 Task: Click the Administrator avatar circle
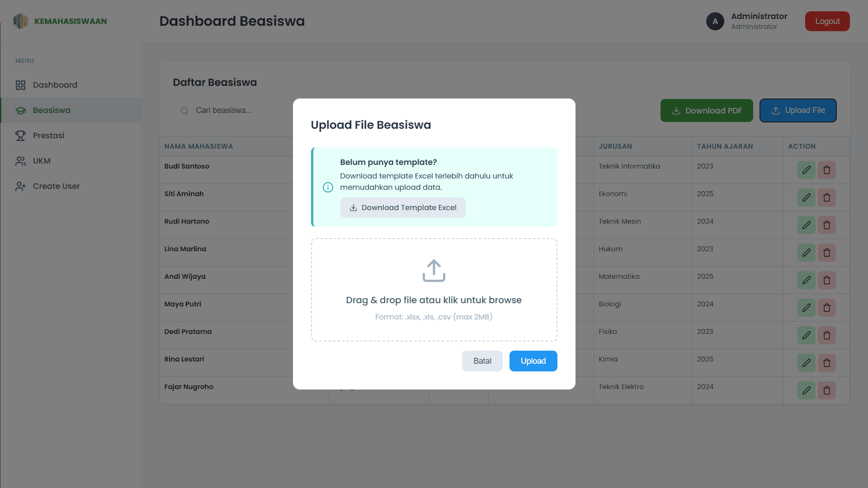pos(715,21)
